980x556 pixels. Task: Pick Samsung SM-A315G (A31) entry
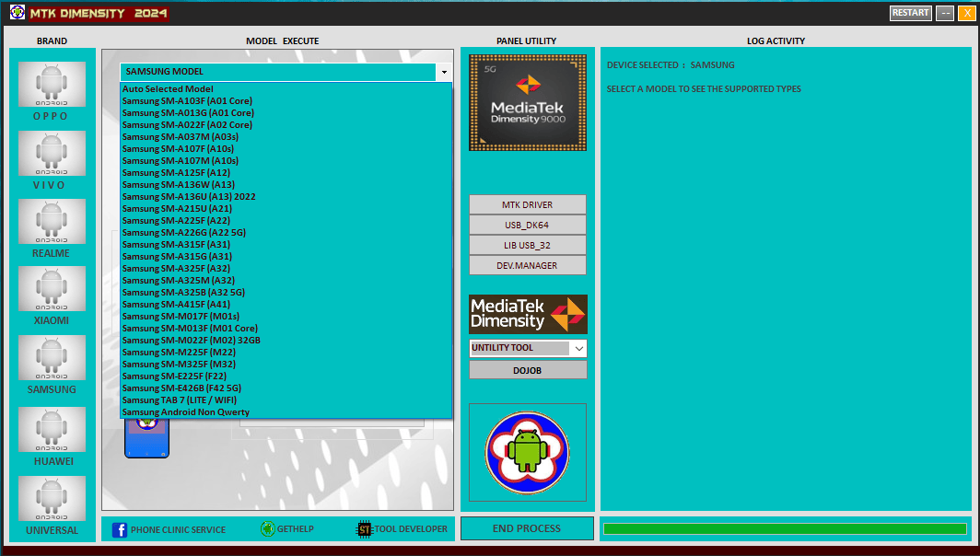[x=286, y=257]
